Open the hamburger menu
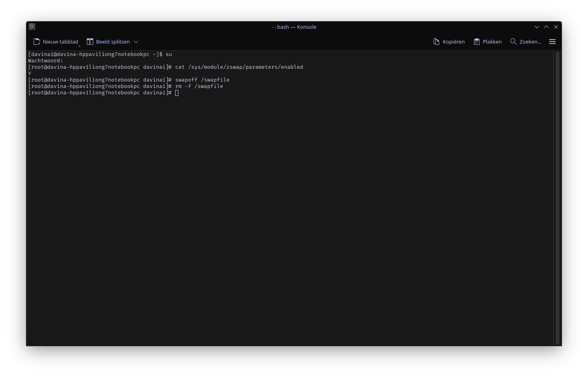Viewport: 588px width, 377px height. coord(552,42)
